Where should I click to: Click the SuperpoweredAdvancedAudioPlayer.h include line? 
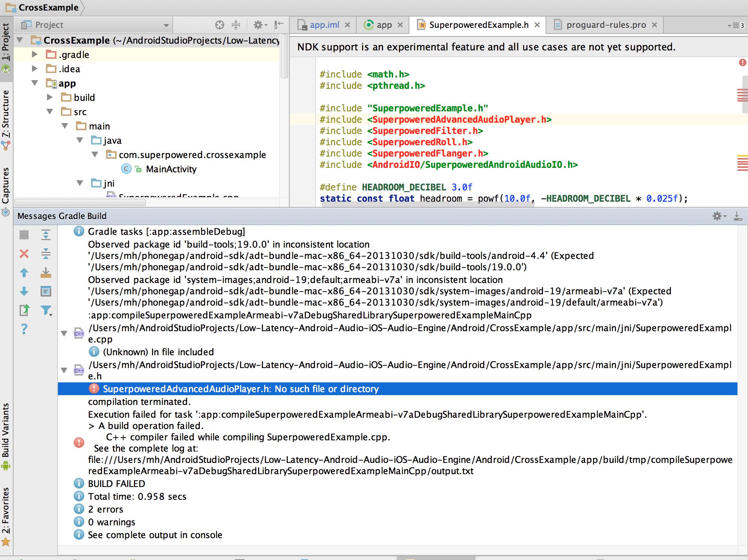click(x=435, y=119)
